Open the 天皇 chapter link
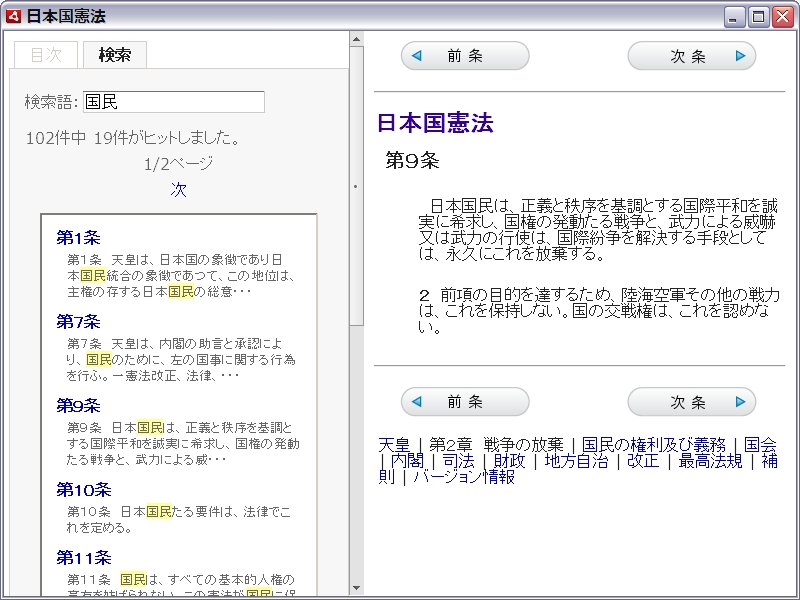 point(394,445)
